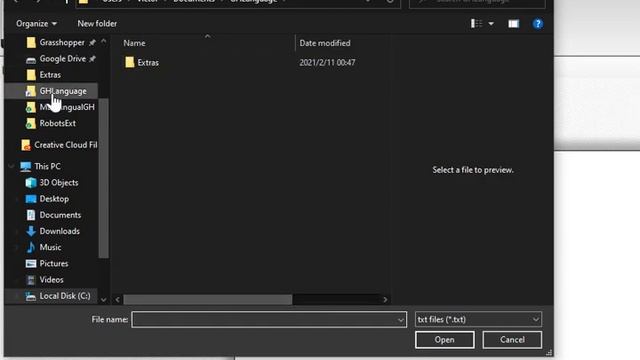Click the Pictures icon in sidebar
640x360 pixels.
click(31, 264)
